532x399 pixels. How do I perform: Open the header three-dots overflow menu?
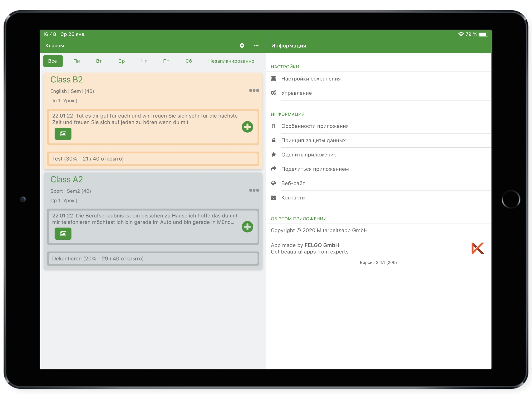[256, 45]
